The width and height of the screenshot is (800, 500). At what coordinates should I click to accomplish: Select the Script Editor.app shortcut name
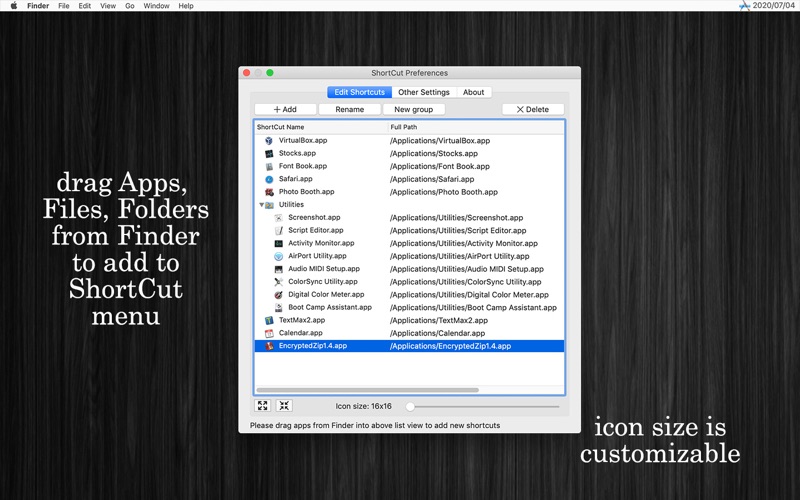[316, 230]
